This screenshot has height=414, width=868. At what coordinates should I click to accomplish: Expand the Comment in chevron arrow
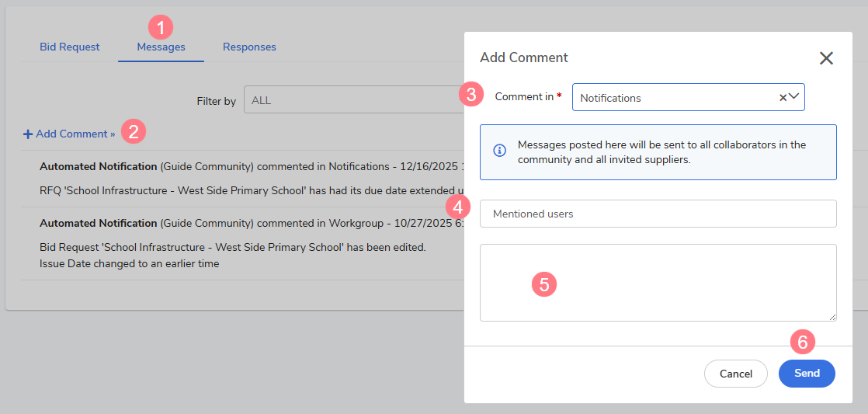[x=794, y=97]
